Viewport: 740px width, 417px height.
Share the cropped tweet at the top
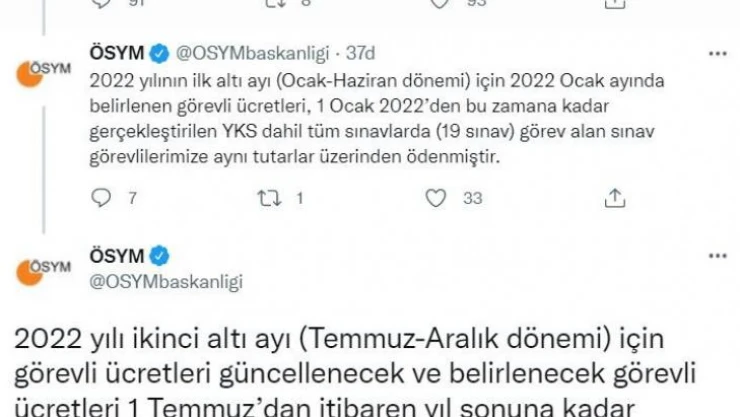point(614,4)
